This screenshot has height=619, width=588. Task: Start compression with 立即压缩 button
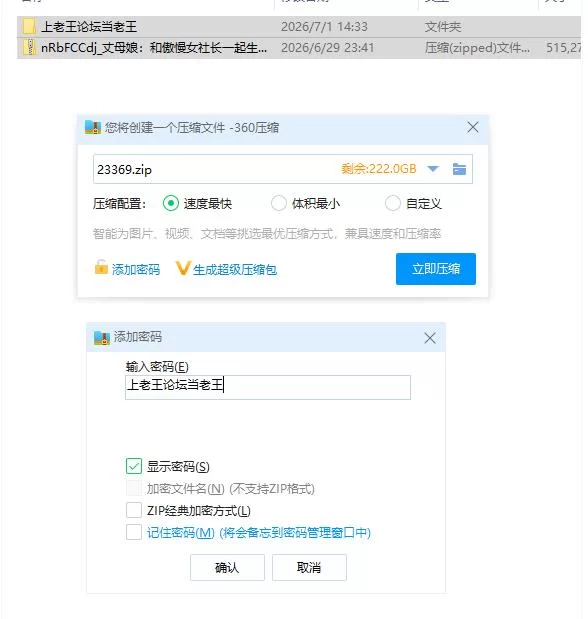436,269
